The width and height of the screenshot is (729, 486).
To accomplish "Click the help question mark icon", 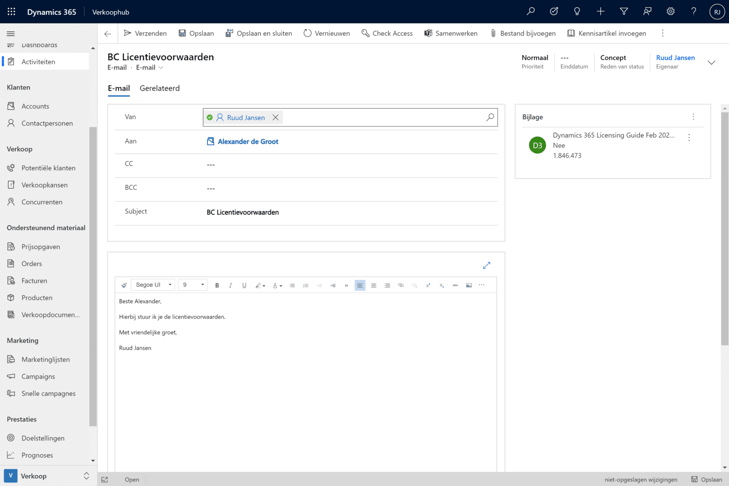I will click(693, 11).
